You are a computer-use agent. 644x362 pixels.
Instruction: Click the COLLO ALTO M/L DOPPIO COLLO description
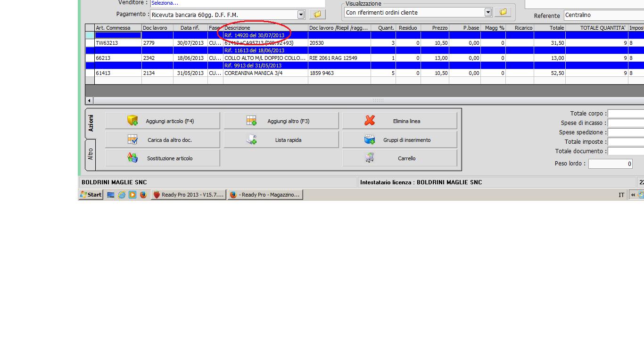[265, 58]
